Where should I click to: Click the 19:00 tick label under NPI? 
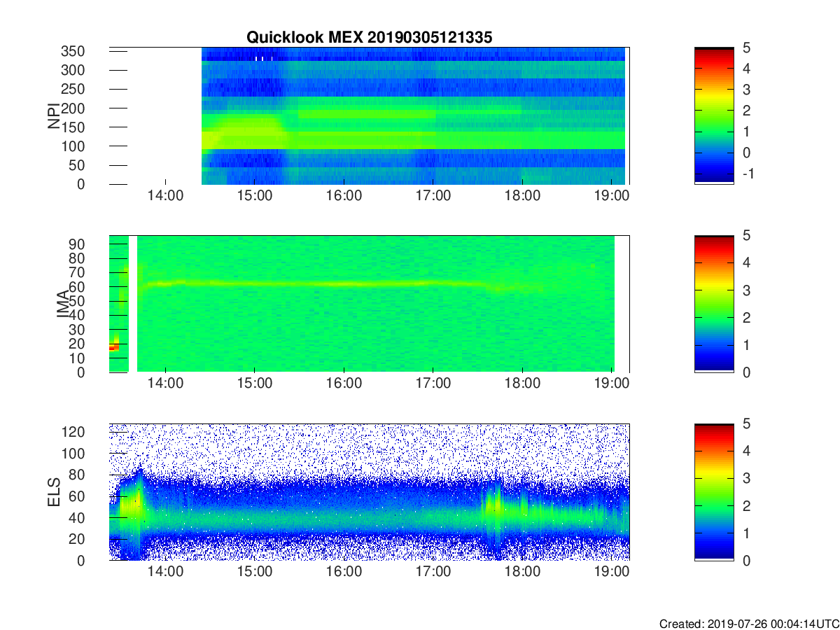click(612, 197)
